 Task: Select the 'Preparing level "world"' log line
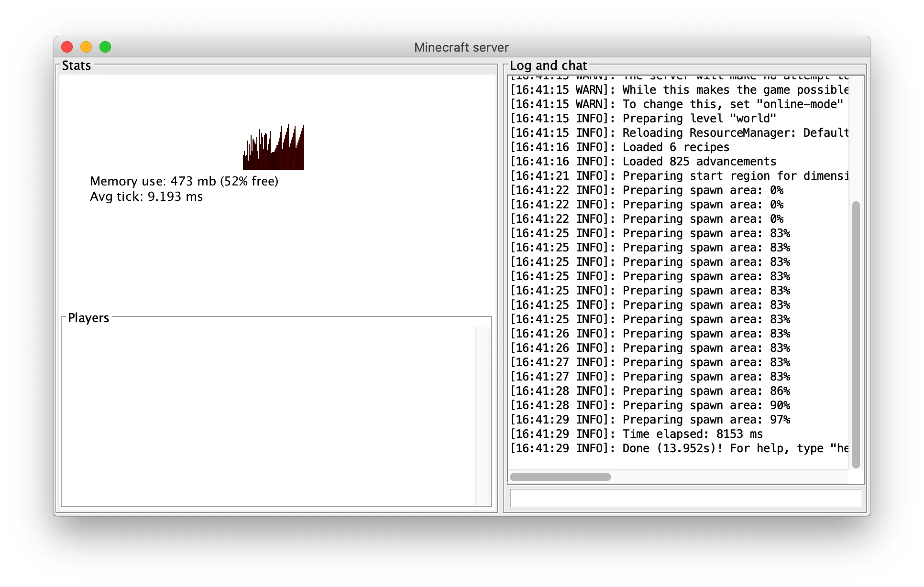point(643,119)
